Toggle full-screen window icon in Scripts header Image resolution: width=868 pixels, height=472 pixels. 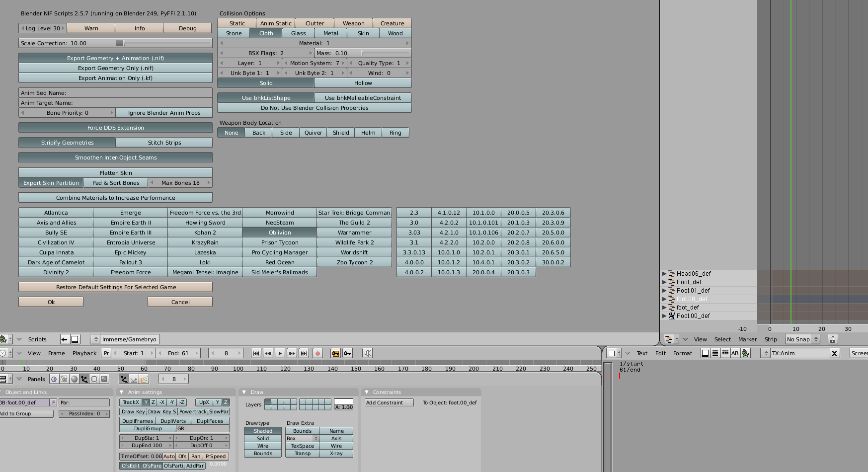tap(75, 339)
